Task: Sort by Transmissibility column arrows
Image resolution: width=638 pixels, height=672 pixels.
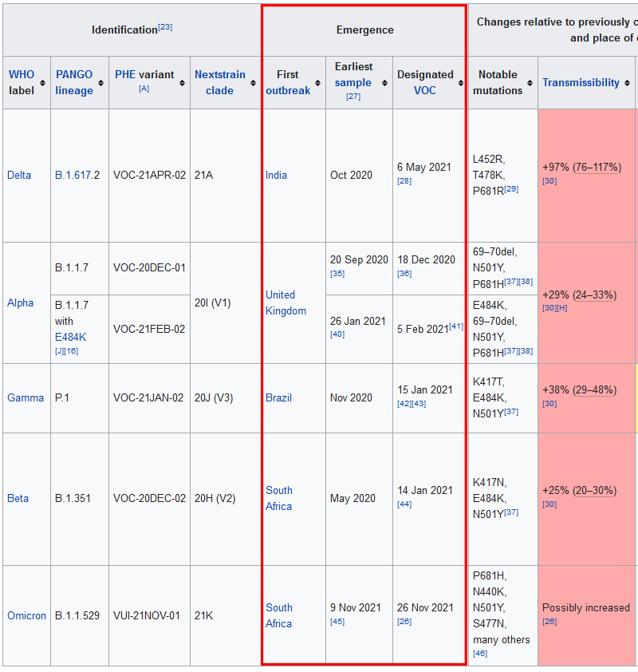Action: (x=627, y=83)
